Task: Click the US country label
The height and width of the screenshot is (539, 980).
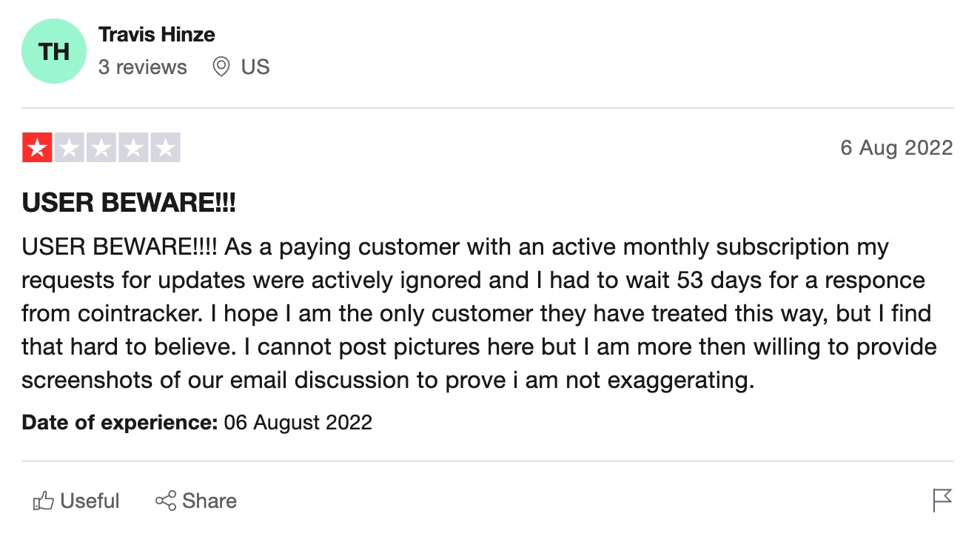Action: (255, 67)
